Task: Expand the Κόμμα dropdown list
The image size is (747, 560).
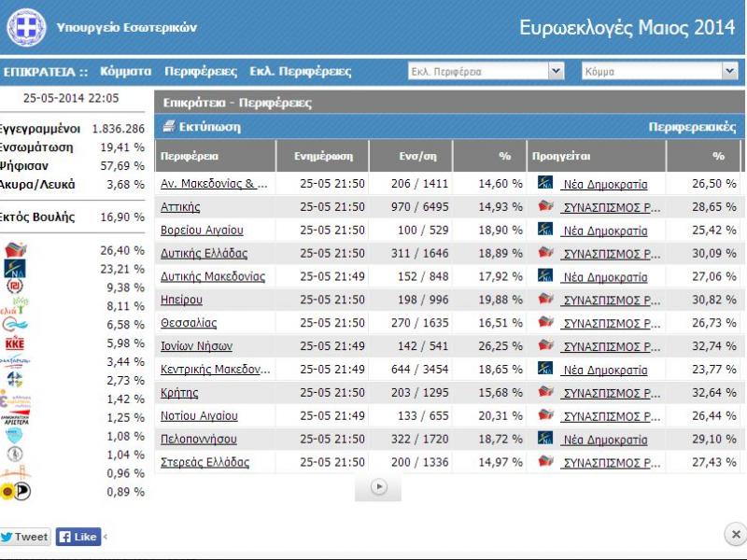Action: click(x=729, y=71)
